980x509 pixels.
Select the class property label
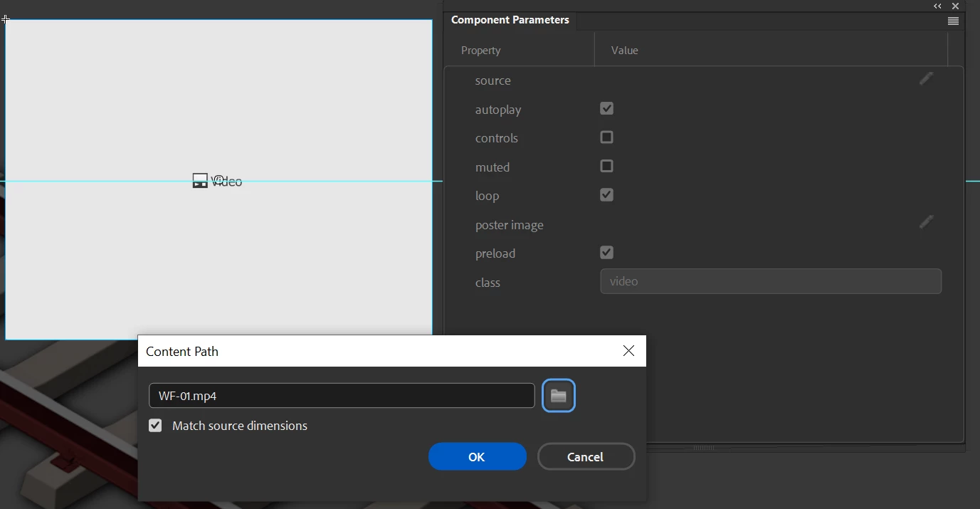click(488, 283)
